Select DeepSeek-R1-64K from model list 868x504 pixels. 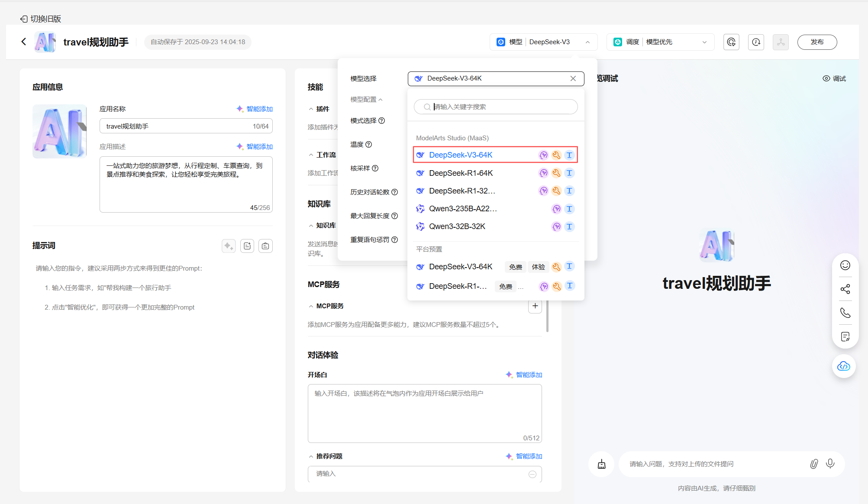click(x=461, y=173)
